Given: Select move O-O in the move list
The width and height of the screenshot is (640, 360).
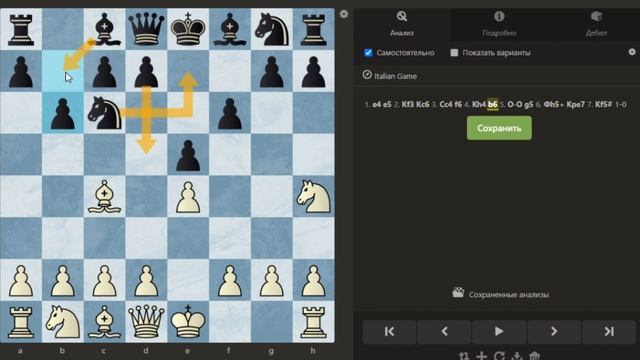Looking at the screenshot, I should (x=515, y=104).
